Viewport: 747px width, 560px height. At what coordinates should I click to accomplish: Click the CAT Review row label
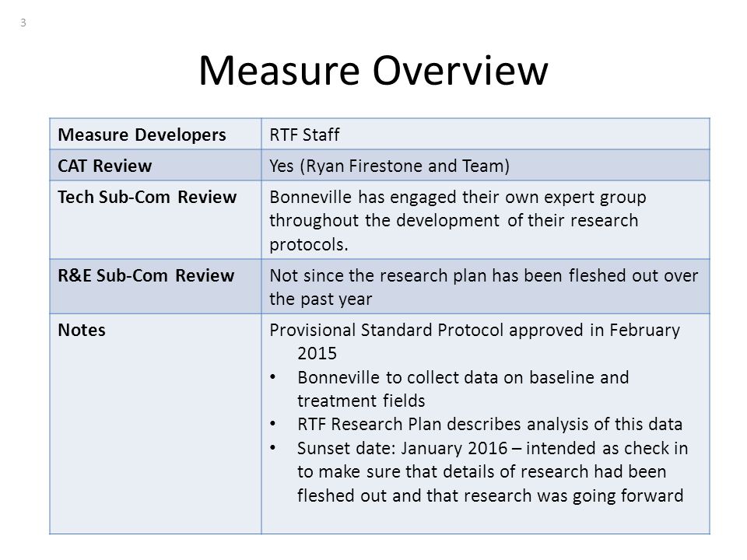pyautogui.click(x=105, y=166)
